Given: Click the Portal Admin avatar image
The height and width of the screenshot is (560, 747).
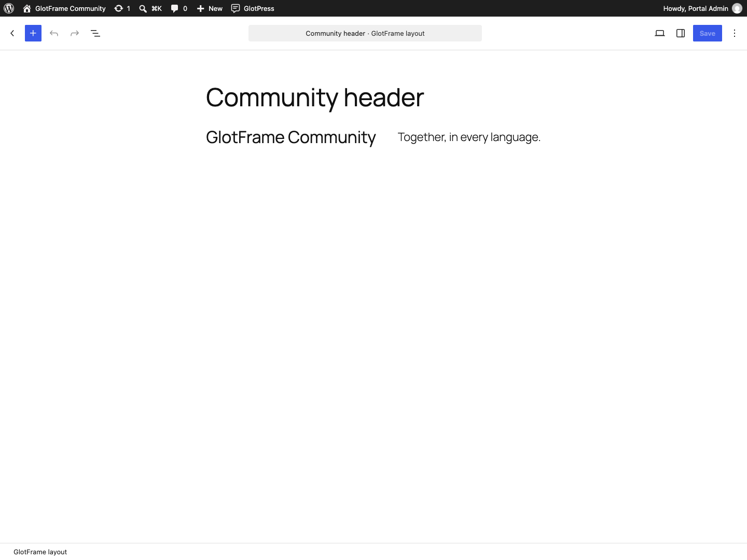Looking at the screenshot, I should [x=737, y=8].
